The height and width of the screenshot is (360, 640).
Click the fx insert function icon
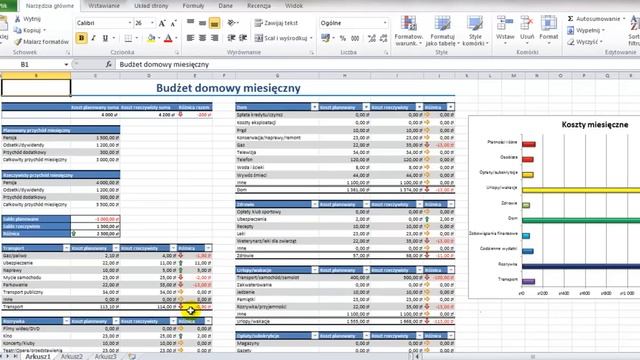109,64
